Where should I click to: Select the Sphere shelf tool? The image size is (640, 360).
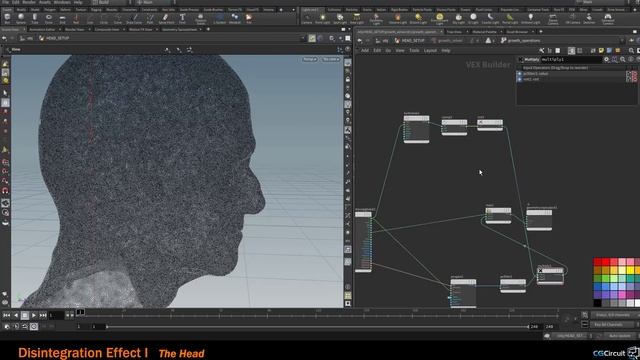pos(21,18)
